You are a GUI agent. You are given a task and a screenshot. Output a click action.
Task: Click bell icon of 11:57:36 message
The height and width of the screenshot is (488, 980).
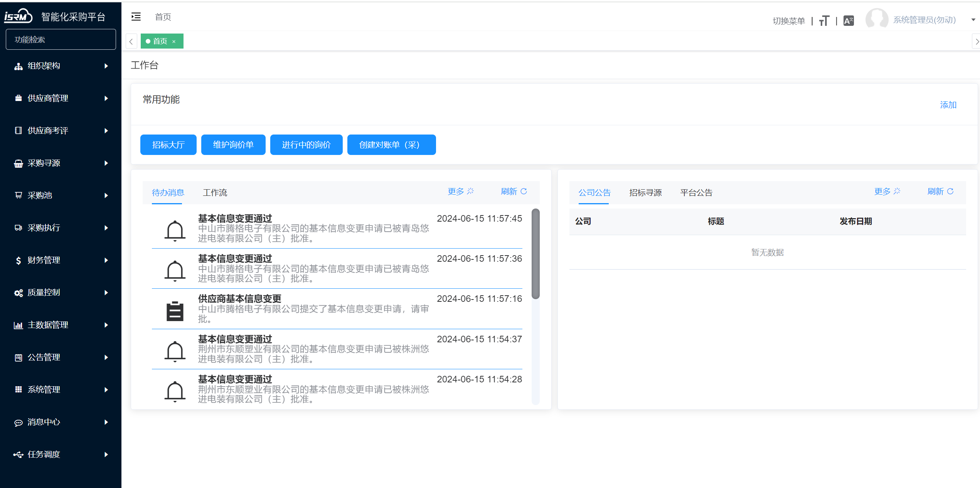(175, 271)
